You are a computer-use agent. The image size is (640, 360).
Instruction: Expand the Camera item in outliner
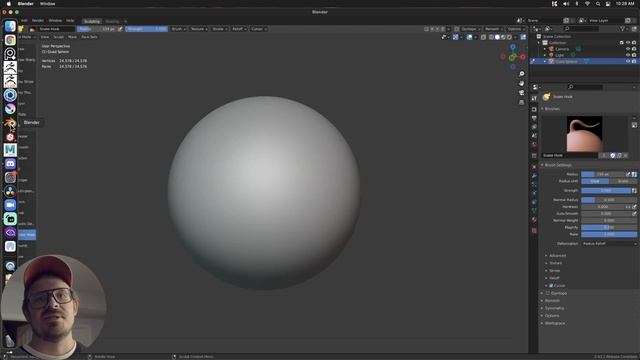coord(545,49)
